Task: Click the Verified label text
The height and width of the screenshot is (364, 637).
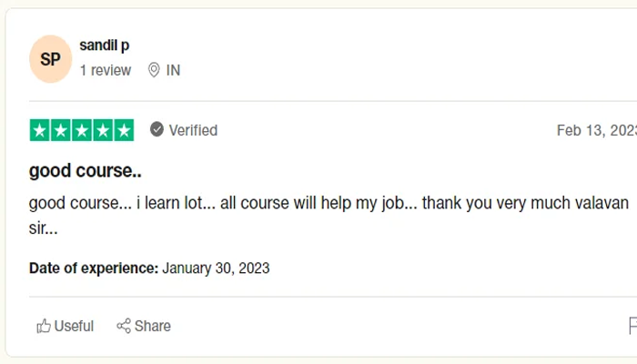Action: [193, 130]
